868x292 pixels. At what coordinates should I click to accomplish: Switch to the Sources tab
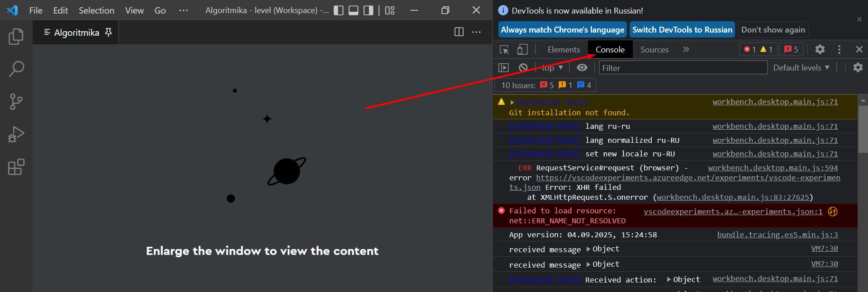tap(654, 49)
